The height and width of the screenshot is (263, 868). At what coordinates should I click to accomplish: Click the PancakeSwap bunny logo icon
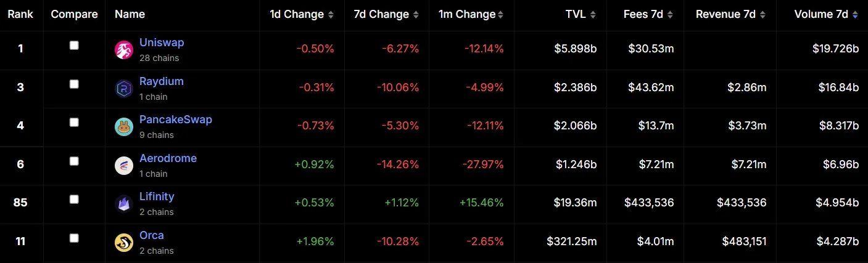(x=124, y=127)
